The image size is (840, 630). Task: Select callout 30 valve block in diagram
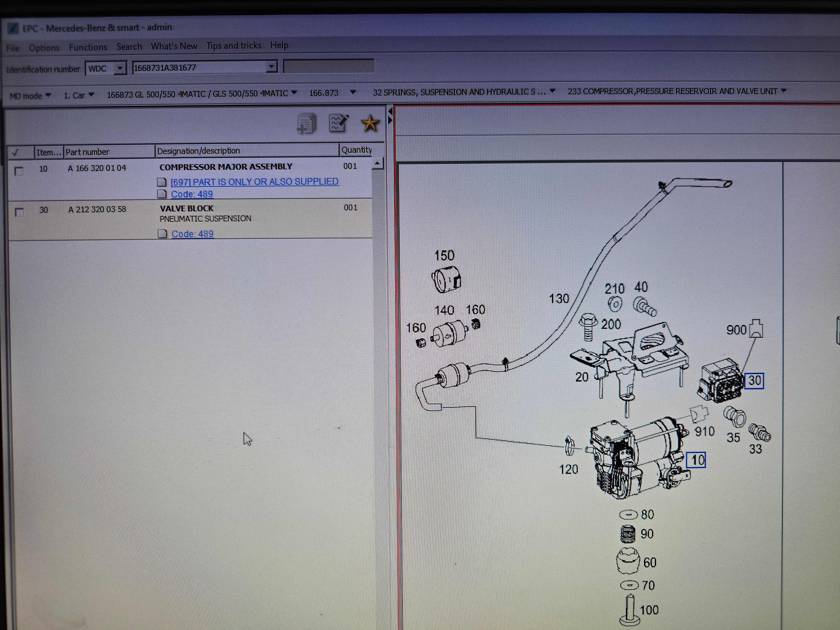coord(754,381)
